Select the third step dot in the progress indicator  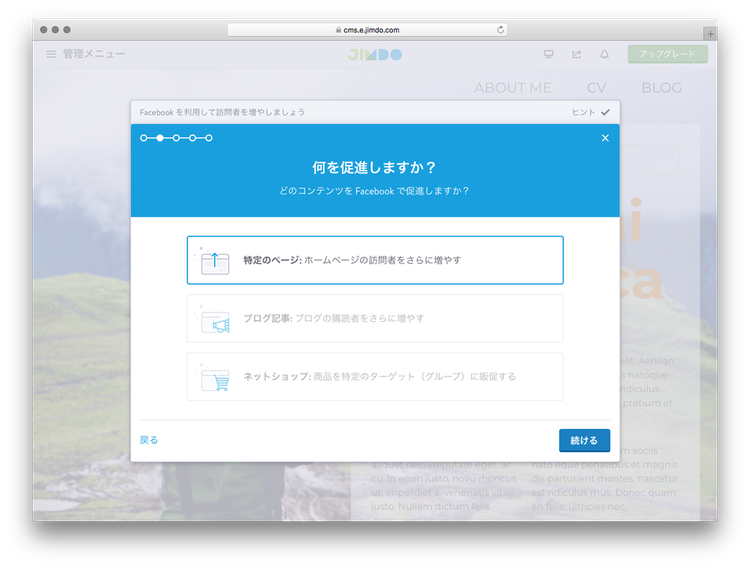click(176, 138)
